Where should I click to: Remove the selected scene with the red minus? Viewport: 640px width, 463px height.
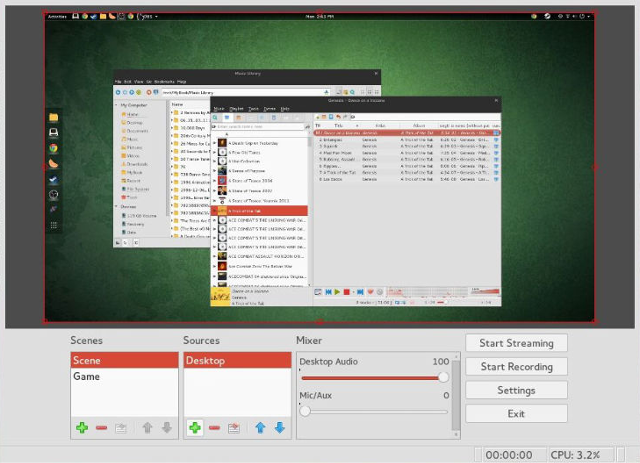tap(101, 427)
